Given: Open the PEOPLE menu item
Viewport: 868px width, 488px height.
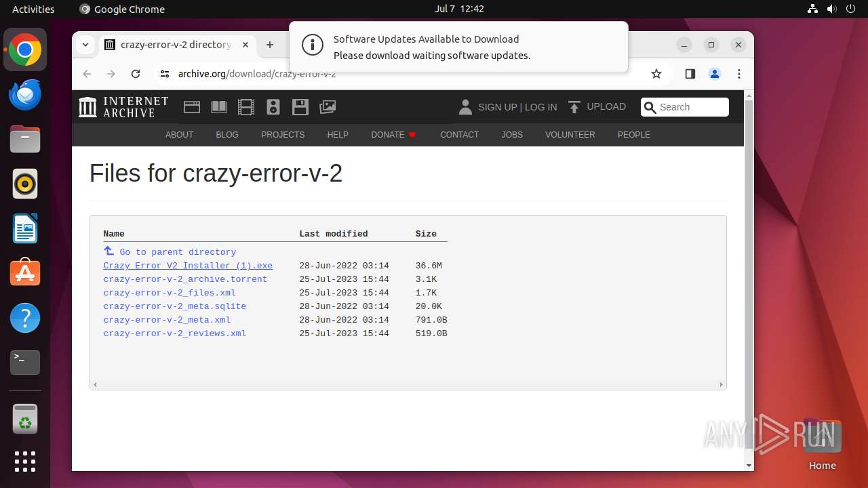Looking at the screenshot, I should point(634,135).
